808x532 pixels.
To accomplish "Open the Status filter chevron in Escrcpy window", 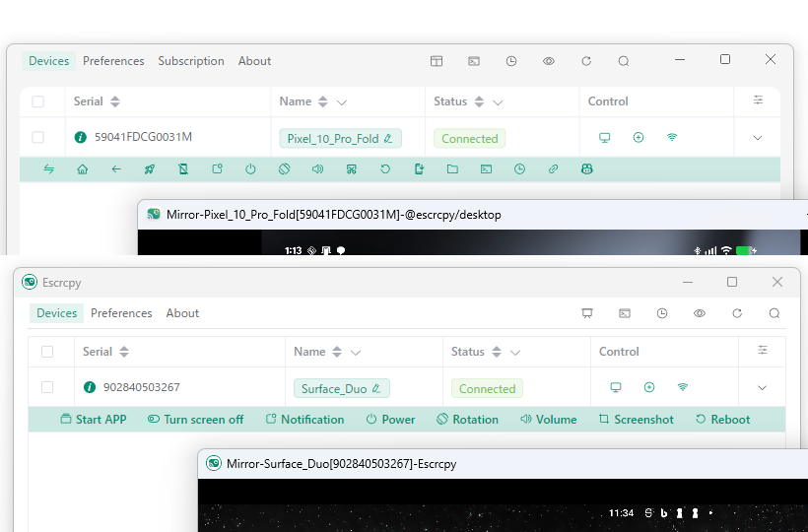I will (x=515, y=353).
